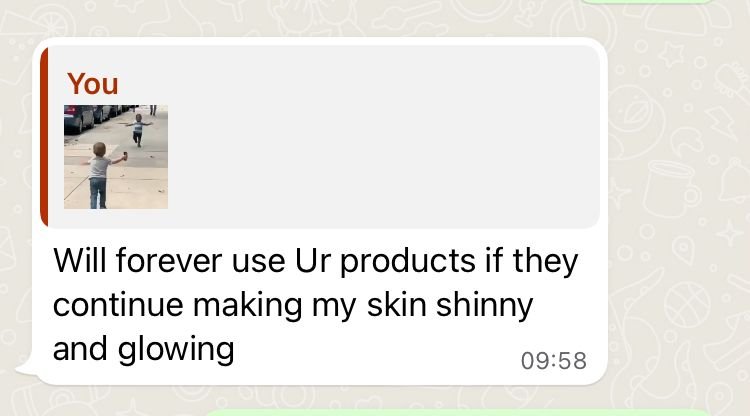Tap the "You" sender name in quote

(x=92, y=84)
